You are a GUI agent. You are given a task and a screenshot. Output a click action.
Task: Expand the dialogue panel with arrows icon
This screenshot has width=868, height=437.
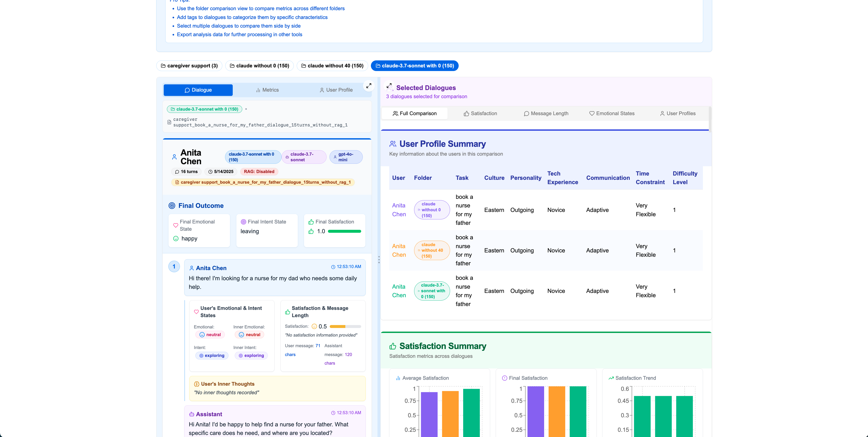[x=369, y=86]
